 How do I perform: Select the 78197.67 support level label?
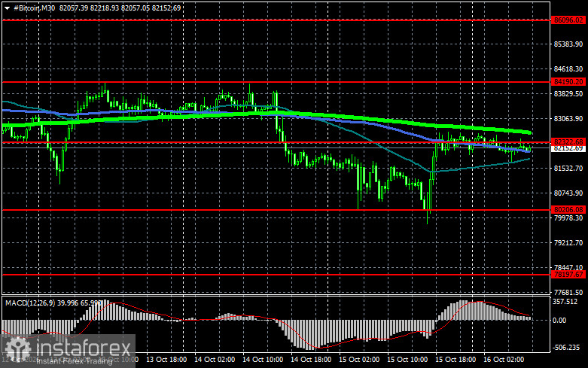[x=568, y=275]
